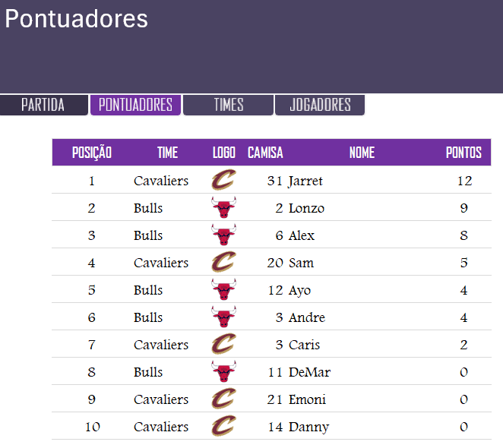Click the Bulls logo beside Andre
This screenshot has height=448, width=503.
point(223,317)
